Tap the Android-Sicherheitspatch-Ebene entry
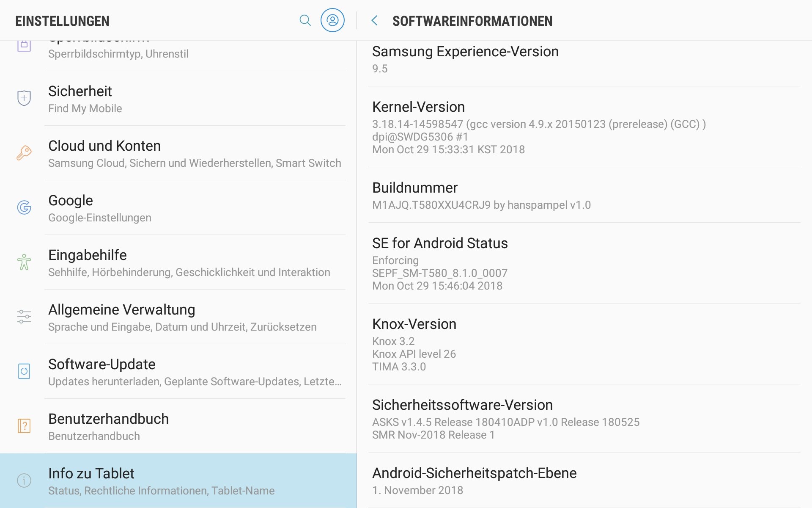This screenshot has width=812, height=508. tap(584, 480)
